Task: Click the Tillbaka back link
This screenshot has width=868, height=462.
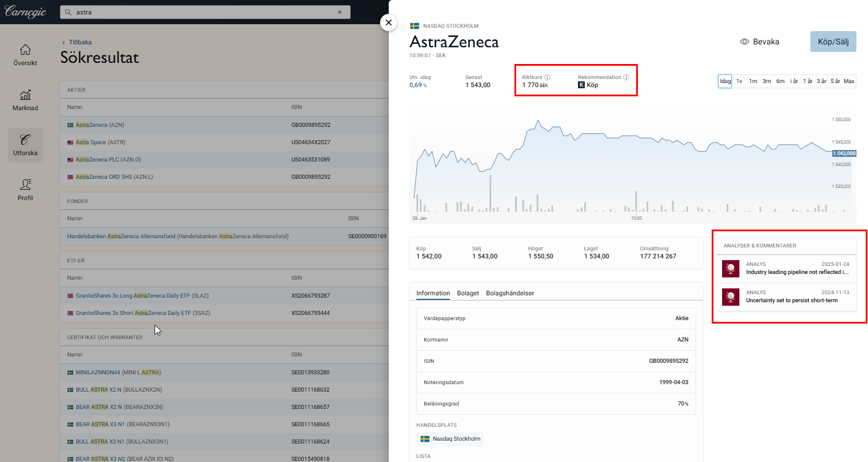Action: pos(80,43)
